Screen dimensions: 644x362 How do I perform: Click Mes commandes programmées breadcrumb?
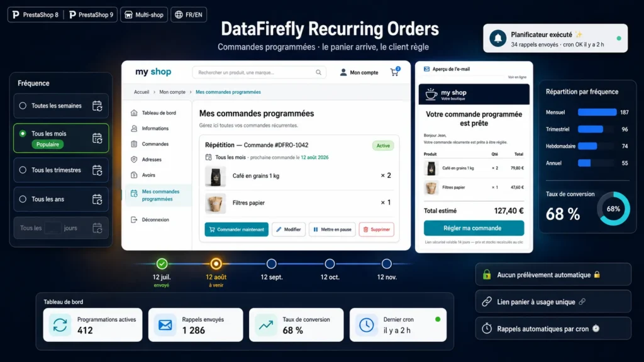coord(228,92)
